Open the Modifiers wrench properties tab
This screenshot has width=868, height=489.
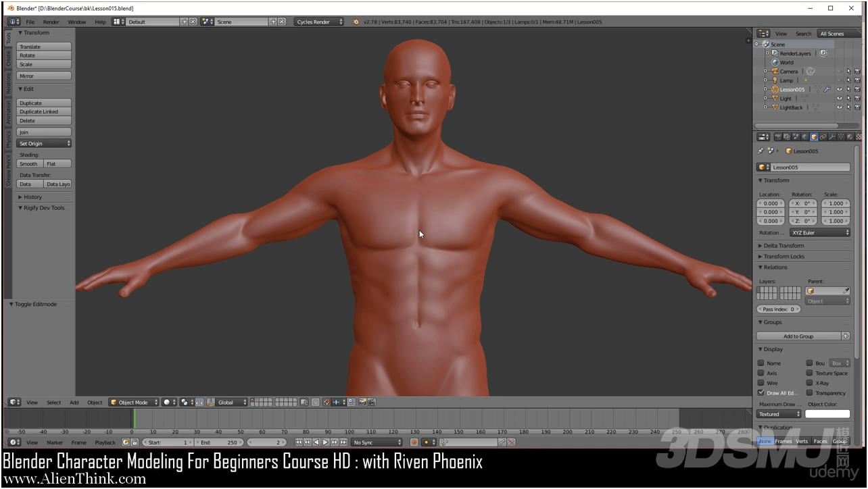pos(831,137)
